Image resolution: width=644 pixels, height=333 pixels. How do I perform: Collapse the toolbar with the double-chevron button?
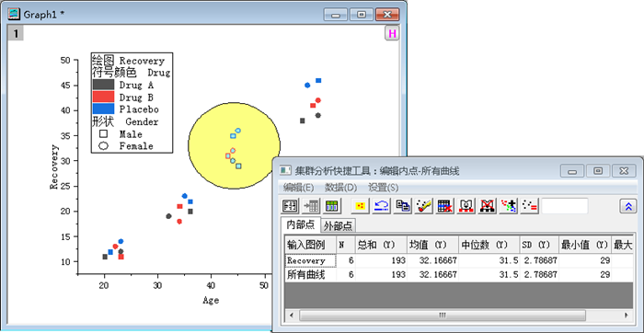click(x=627, y=206)
